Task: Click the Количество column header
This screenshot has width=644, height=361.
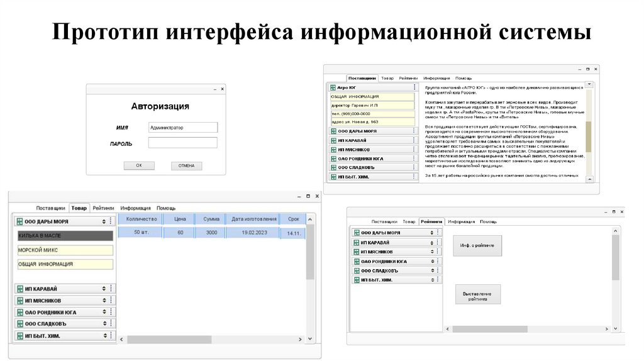Action: [x=142, y=219]
